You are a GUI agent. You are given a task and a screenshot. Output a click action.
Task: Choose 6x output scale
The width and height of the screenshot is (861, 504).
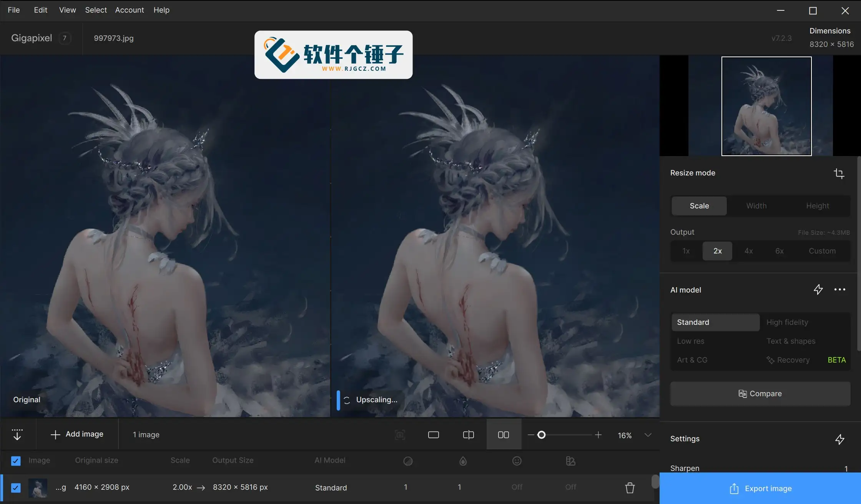[x=780, y=251]
